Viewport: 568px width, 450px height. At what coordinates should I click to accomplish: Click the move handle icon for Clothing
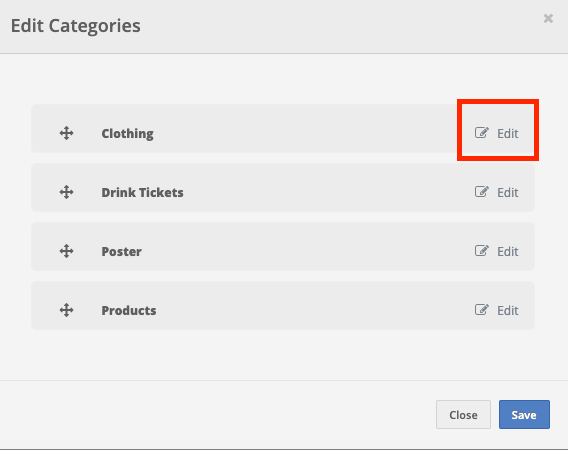coord(66,133)
